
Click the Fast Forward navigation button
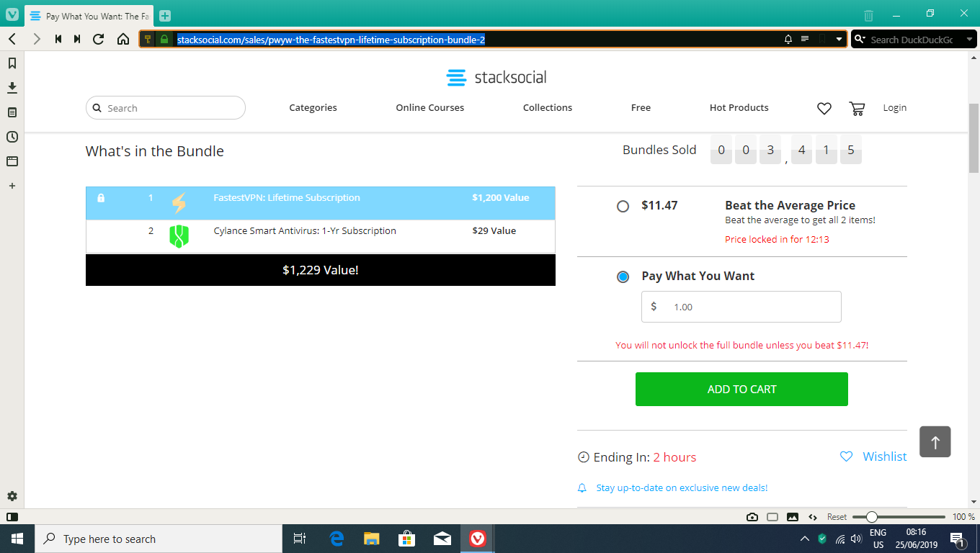[x=77, y=39]
